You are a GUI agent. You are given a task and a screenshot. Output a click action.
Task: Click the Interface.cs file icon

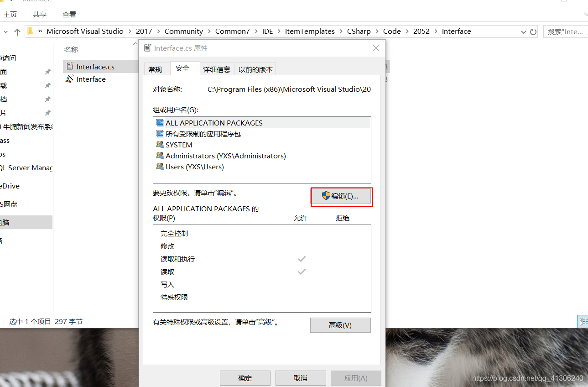[70, 67]
